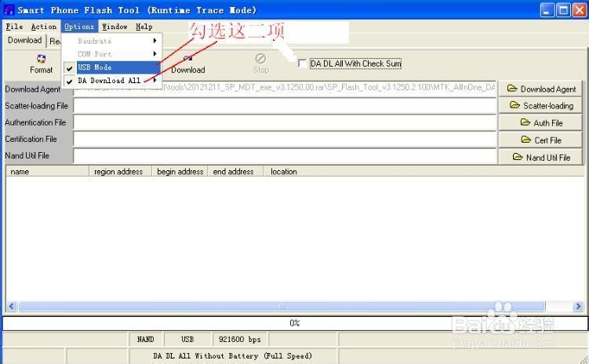Click the end address column header
Screen dimensions: 589x364
(235, 171)
